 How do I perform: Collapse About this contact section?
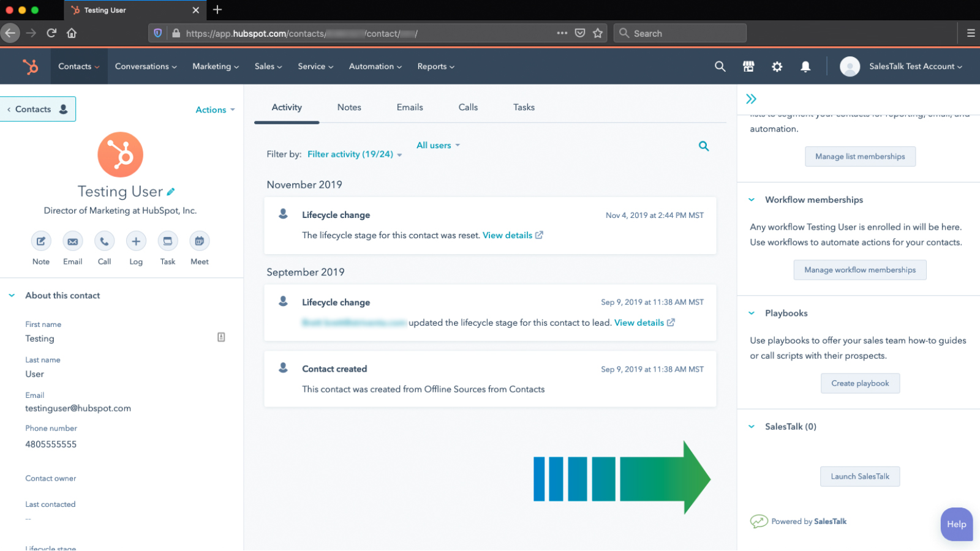click(12, 295)
